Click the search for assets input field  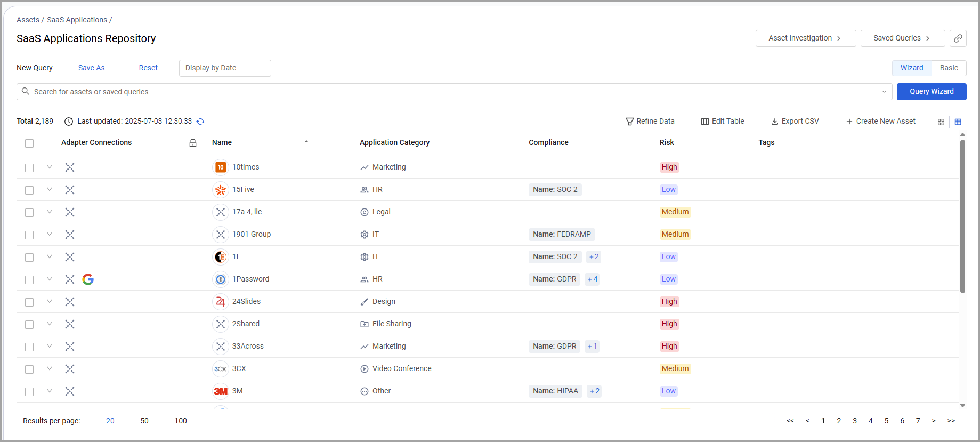tap(454, 92)
